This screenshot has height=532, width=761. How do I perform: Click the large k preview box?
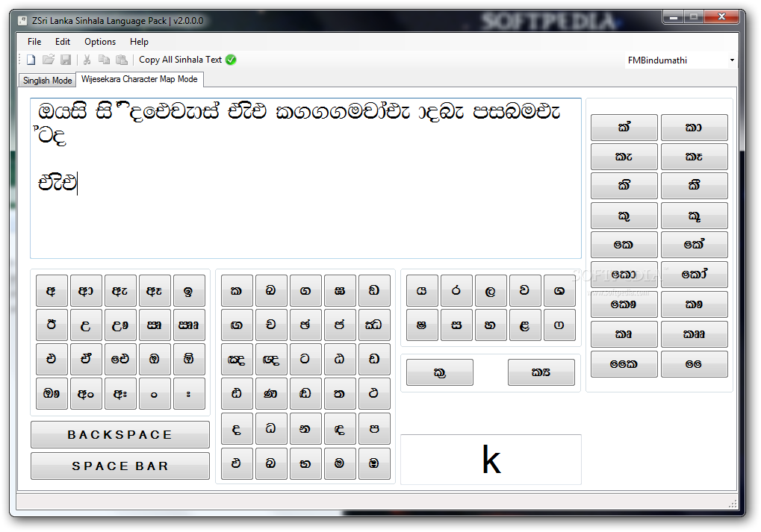point(491,460)
